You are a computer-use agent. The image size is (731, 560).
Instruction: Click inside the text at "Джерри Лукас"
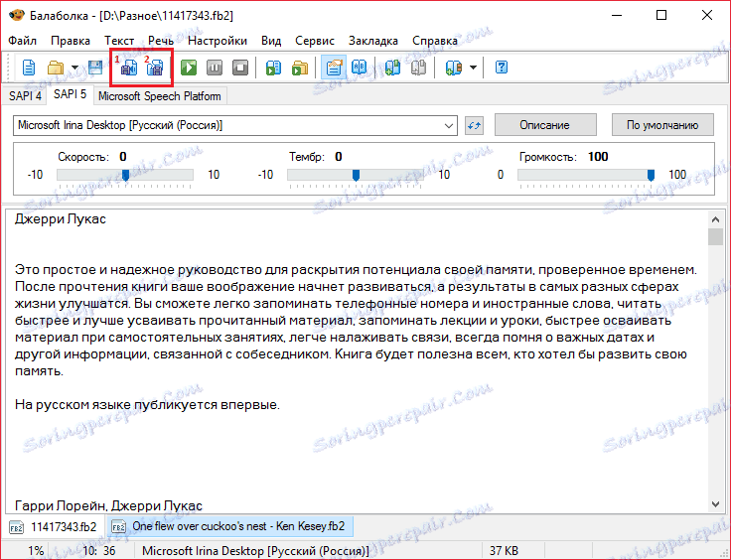tap(61, 219)
